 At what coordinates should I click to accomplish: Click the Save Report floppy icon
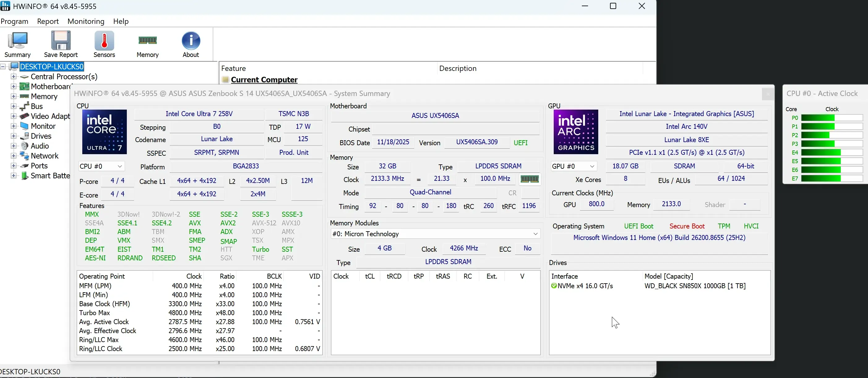(61, 45)
